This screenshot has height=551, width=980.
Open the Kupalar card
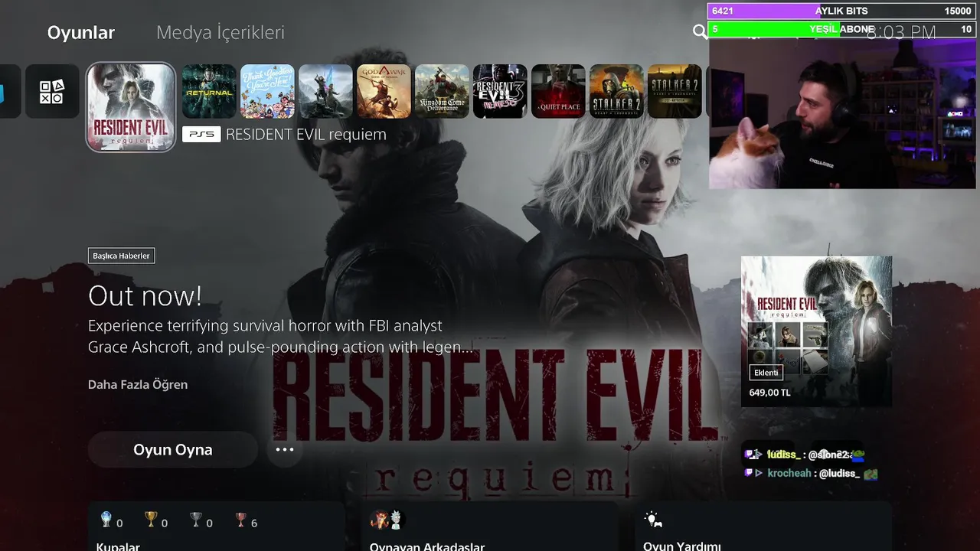[x=216, y=527]
